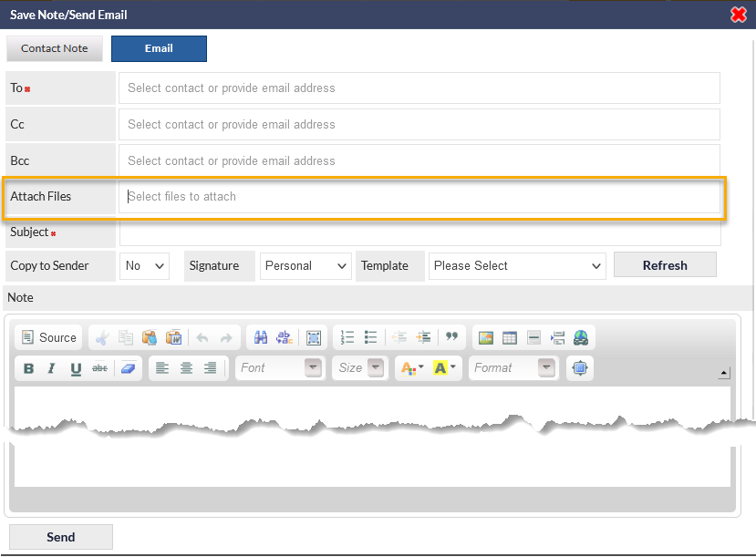Image resolution: width=756 pixels, height=557 pixels.
Task: Increase indent in editor toolbar
Action: point(423,338)
